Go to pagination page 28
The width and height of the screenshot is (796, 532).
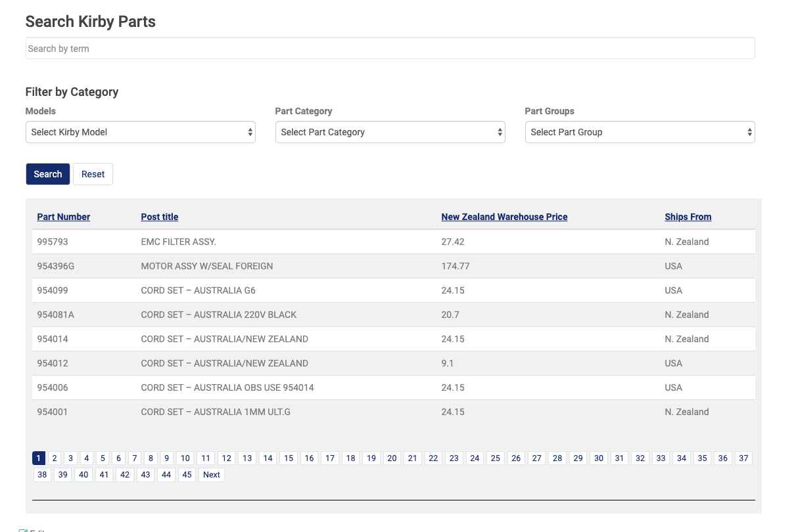(x=557, y=458)
